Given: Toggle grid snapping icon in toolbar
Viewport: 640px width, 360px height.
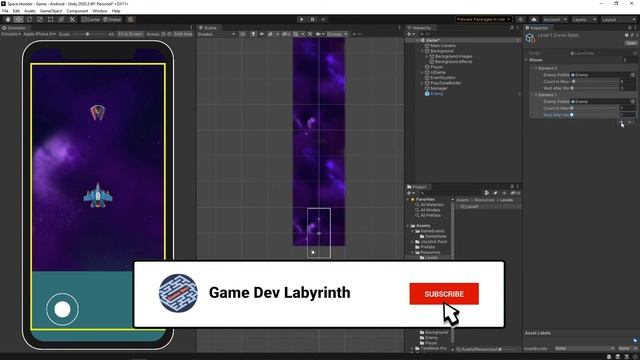Looking at the screenshot, I should 131,20.
